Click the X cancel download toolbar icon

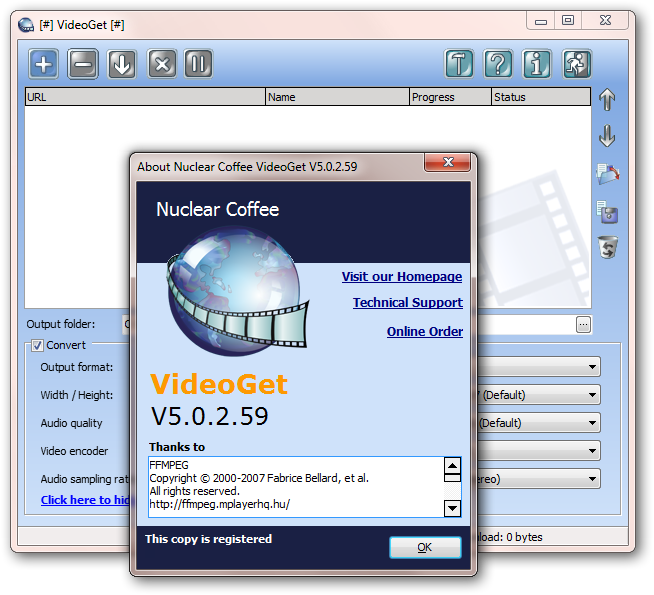(x=162, y=64)
